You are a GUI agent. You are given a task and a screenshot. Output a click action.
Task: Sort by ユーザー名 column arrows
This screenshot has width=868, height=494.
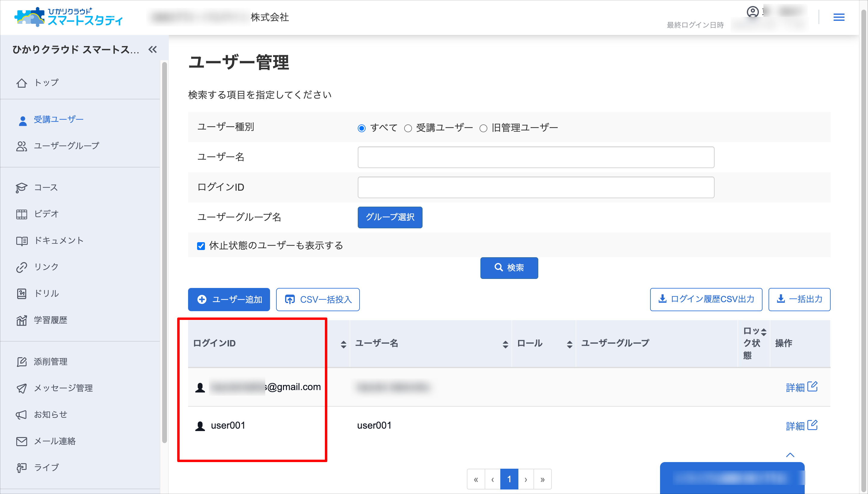tap(505, 344)
